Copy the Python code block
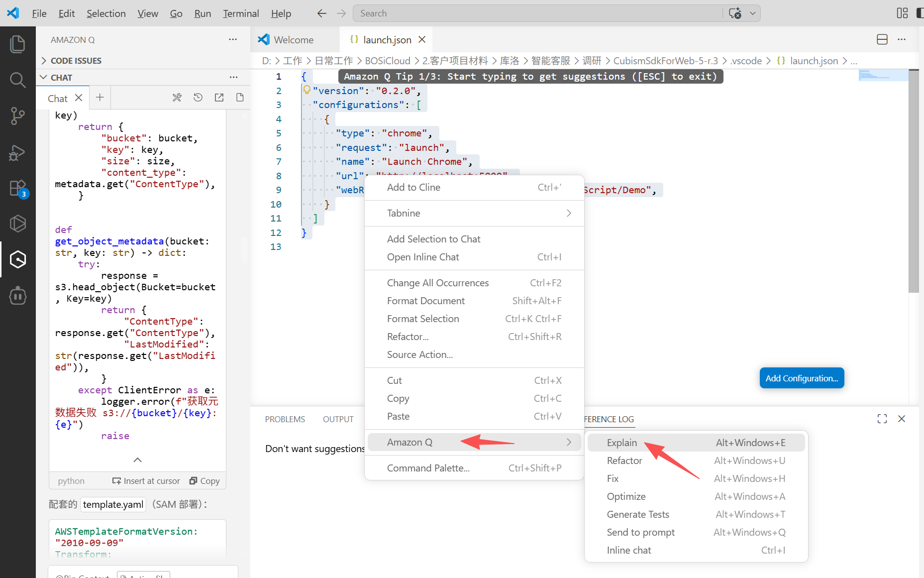Screen dimensions: 924x578 tap(205, 481)
